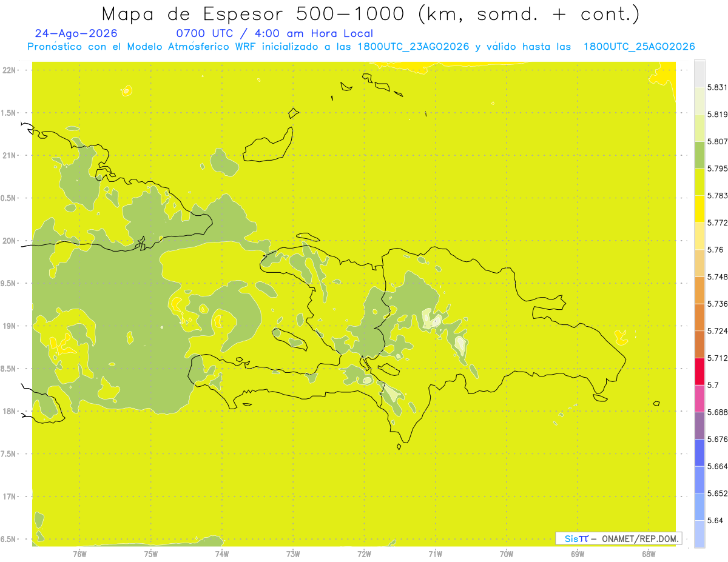Click the '68W' longitude label

tap(649, 554)
